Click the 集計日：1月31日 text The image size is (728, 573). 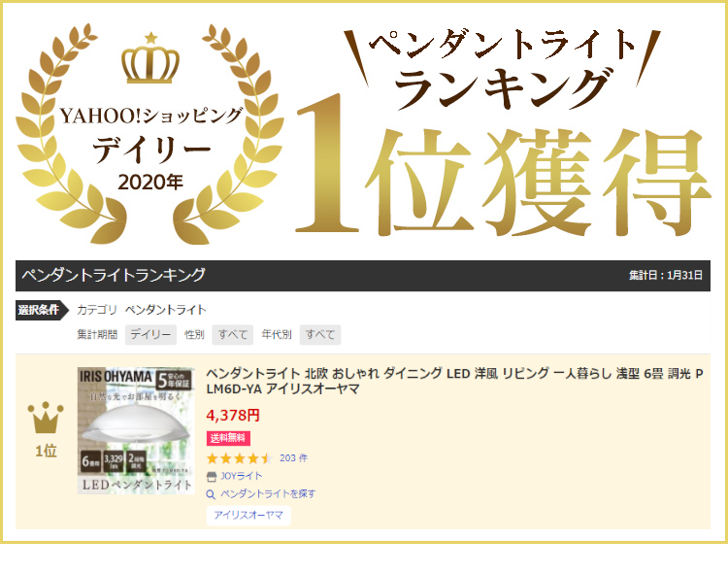pyautogui.click(x=666, y=275)
